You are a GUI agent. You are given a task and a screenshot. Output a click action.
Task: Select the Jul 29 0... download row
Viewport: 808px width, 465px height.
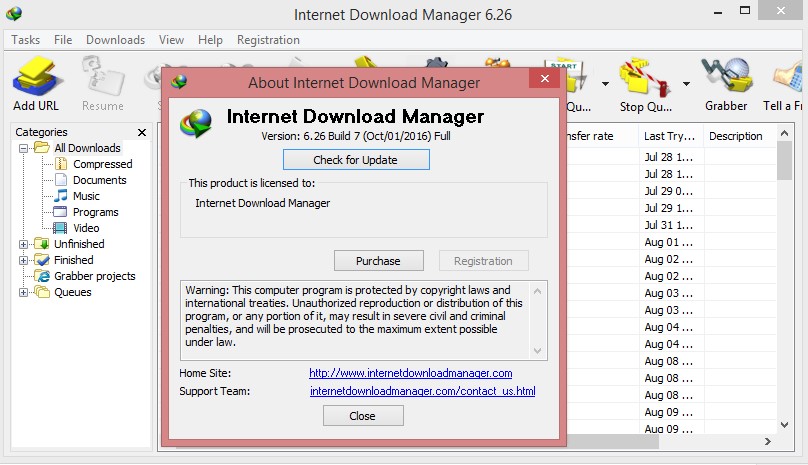pyautogui.click(x=671, y=191)
